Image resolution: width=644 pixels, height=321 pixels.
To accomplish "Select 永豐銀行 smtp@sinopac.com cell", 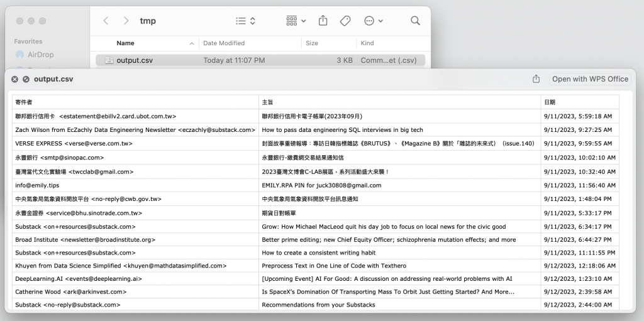I will (x=136, y=158).
